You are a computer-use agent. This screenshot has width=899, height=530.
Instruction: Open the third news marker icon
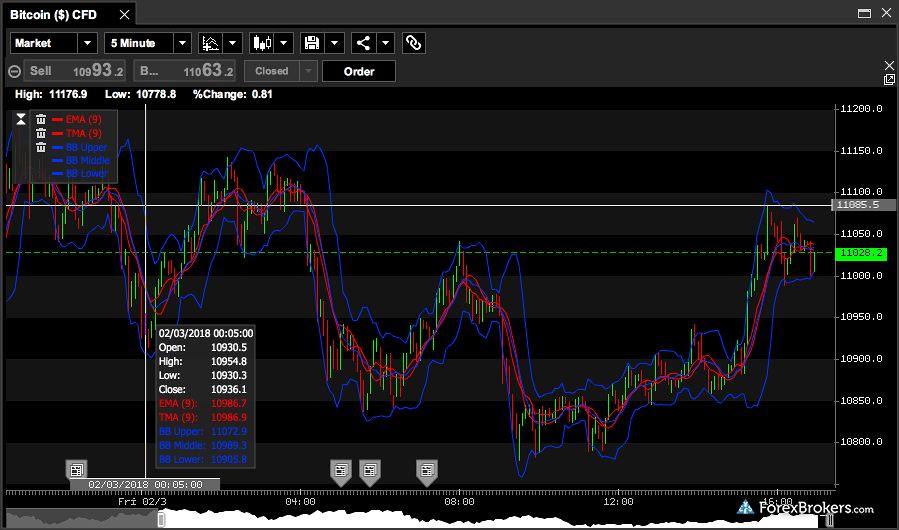coord(370,473)
